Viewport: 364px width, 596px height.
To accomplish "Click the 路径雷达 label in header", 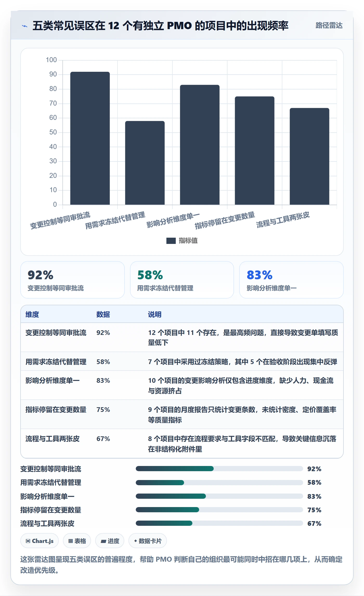I will (x=329, y=25).
